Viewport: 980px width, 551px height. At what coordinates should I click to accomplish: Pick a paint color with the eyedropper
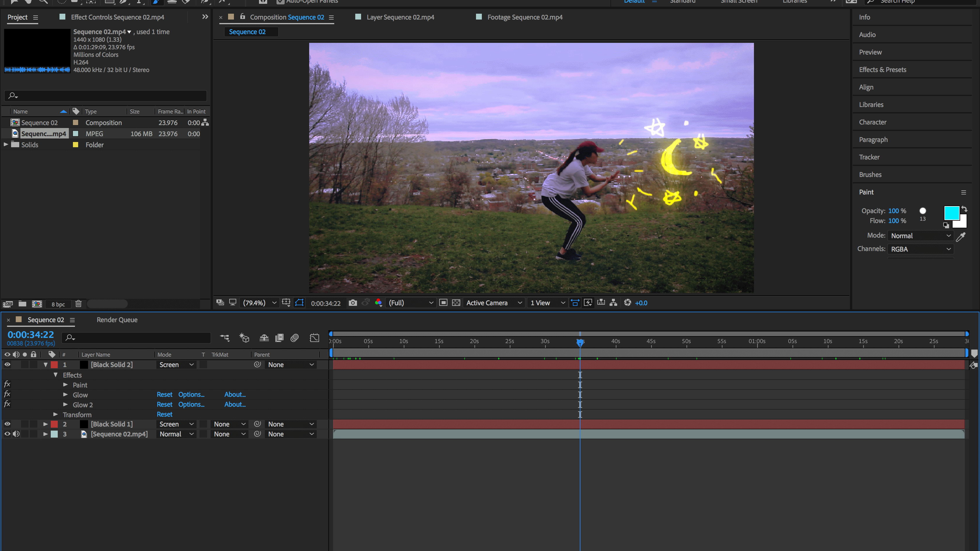(x=960, y=237)
